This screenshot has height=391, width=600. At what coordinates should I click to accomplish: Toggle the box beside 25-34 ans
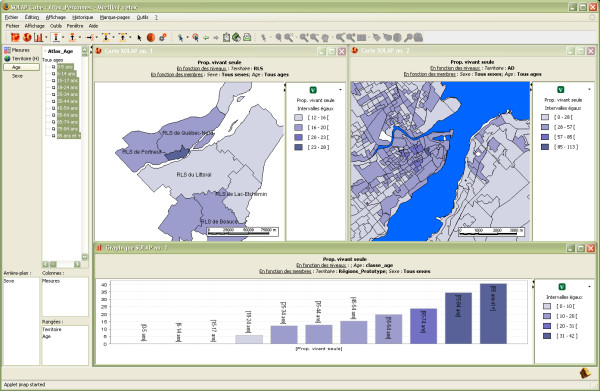coord(54,94)
